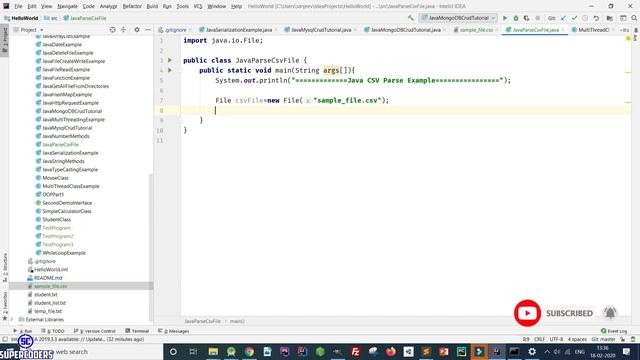Switch to JavaMysqlCrudTutorial.java tab

[x=321, y=30]
